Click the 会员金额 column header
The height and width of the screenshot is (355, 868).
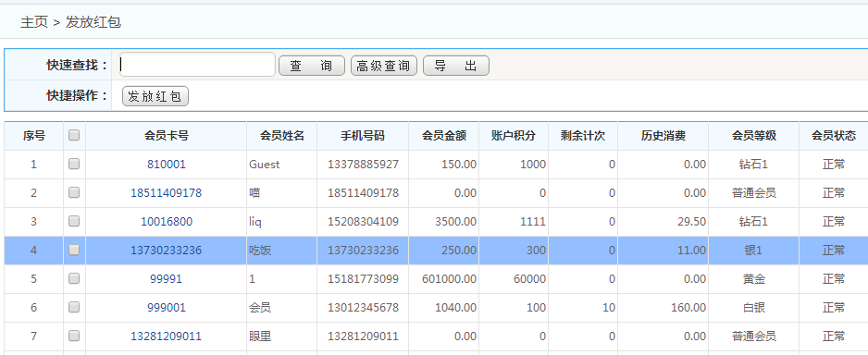tap(443, 136)
